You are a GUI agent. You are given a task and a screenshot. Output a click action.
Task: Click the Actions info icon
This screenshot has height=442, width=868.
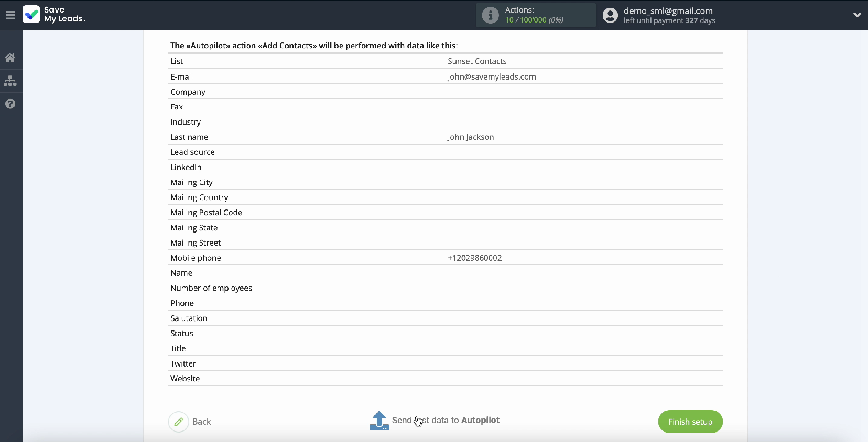490,15
